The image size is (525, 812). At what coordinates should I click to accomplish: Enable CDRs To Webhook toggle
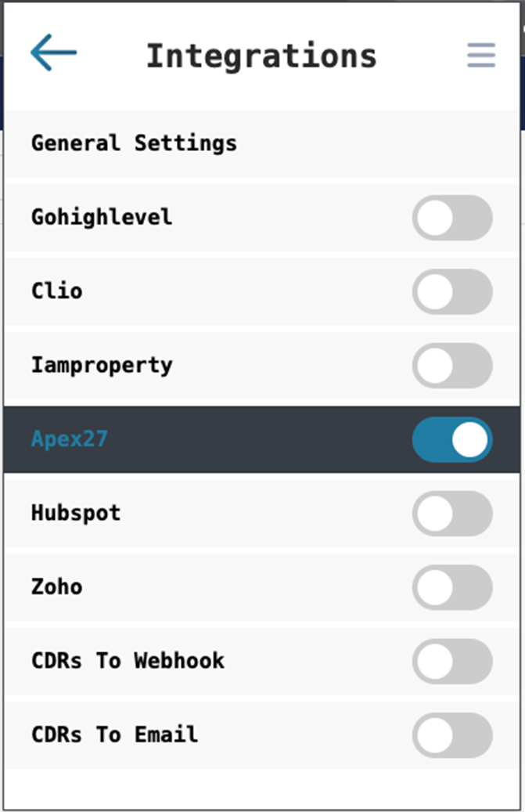pyautogui.click(x=452, y=661)
